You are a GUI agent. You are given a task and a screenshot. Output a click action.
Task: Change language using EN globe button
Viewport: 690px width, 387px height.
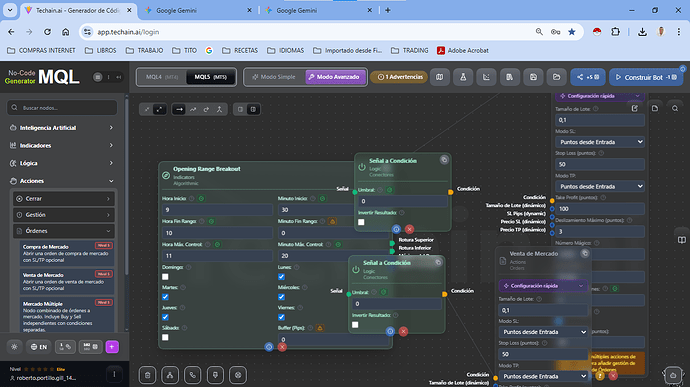tap(39, 347)
